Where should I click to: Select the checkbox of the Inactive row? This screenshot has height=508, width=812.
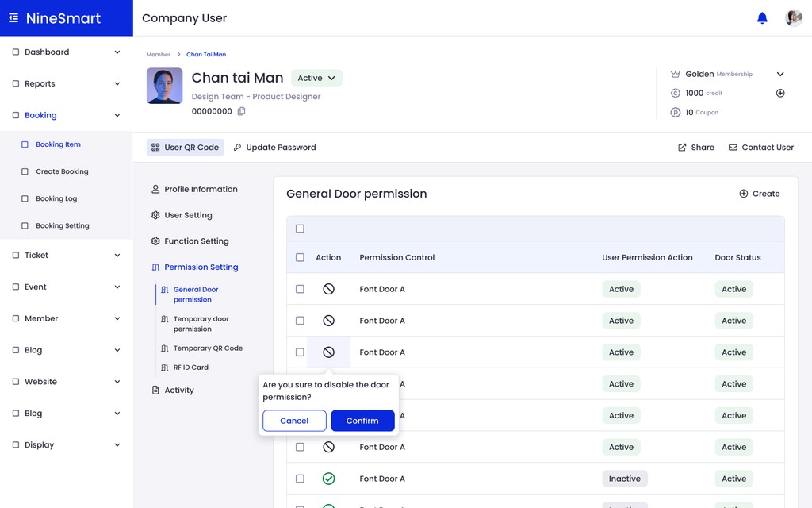pos(300,479)
